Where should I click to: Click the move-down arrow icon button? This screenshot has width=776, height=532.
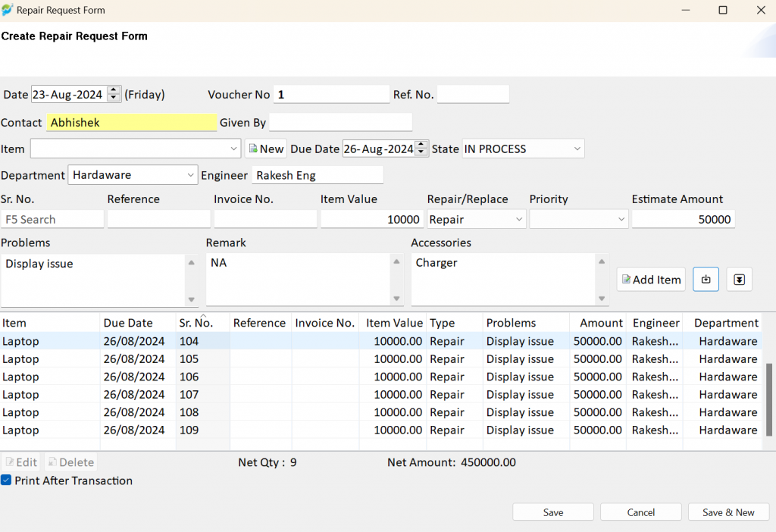tap(739, 280)
